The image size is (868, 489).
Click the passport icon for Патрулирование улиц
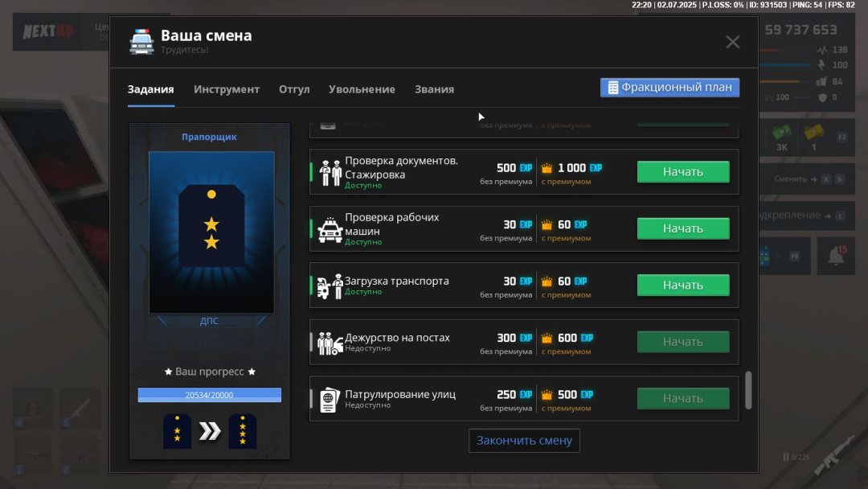tap(330, 400)
